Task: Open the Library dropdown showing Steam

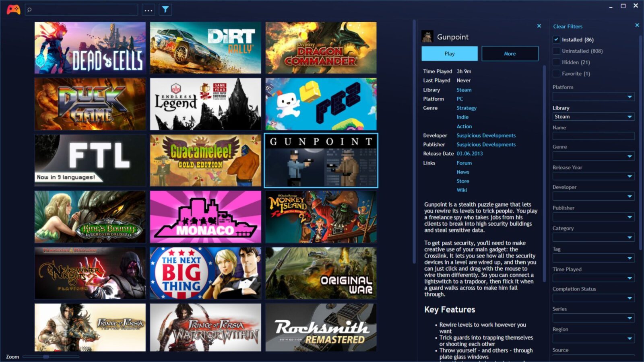Action: (x=593, y=116)
